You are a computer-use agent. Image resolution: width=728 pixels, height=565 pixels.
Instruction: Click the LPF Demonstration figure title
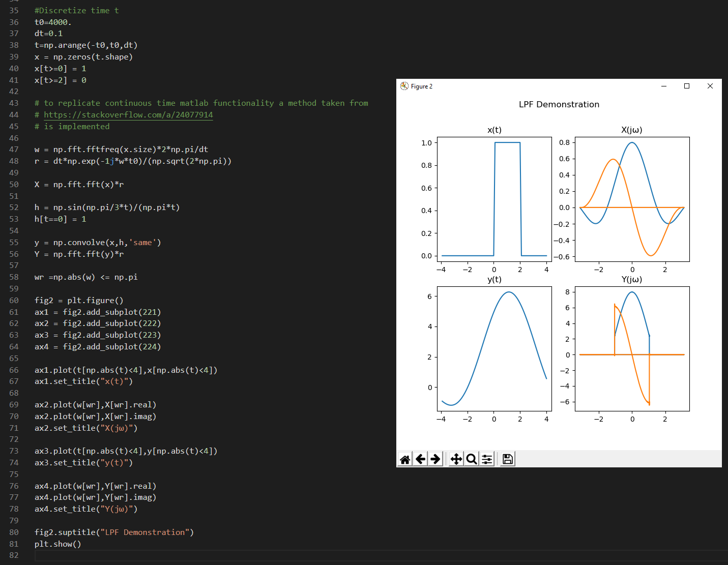coord(559,104)
